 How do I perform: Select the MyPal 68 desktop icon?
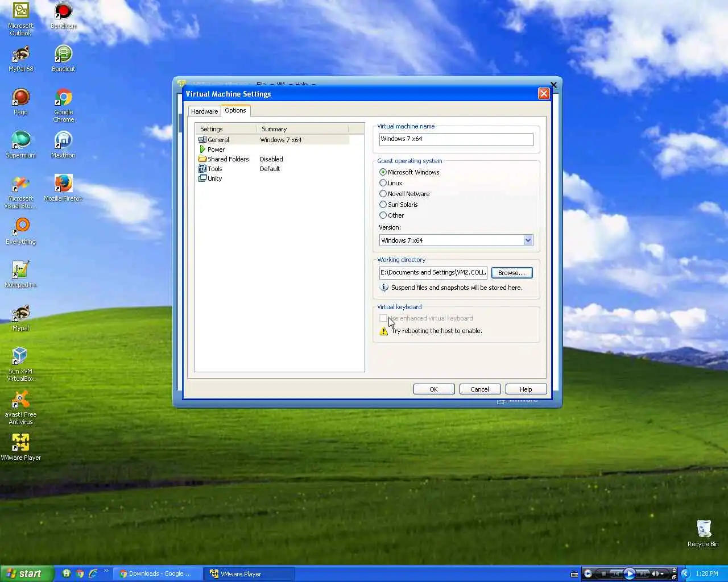pyautogui.click(x=20, y=59)
